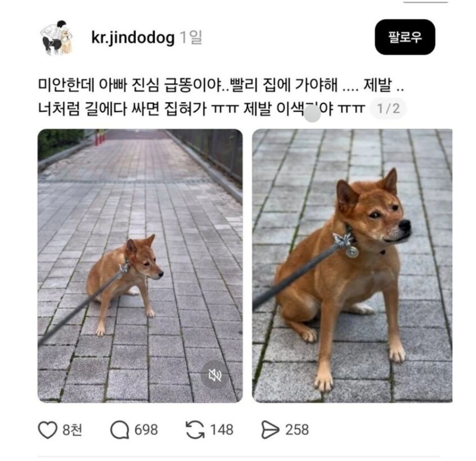
Task: View the 148 reposts count
Action: [222, 430]
